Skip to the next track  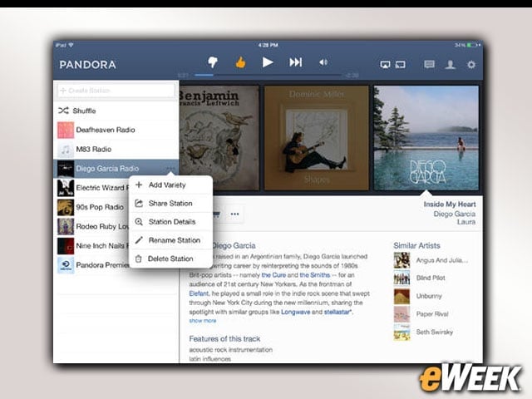click(296, 62)
